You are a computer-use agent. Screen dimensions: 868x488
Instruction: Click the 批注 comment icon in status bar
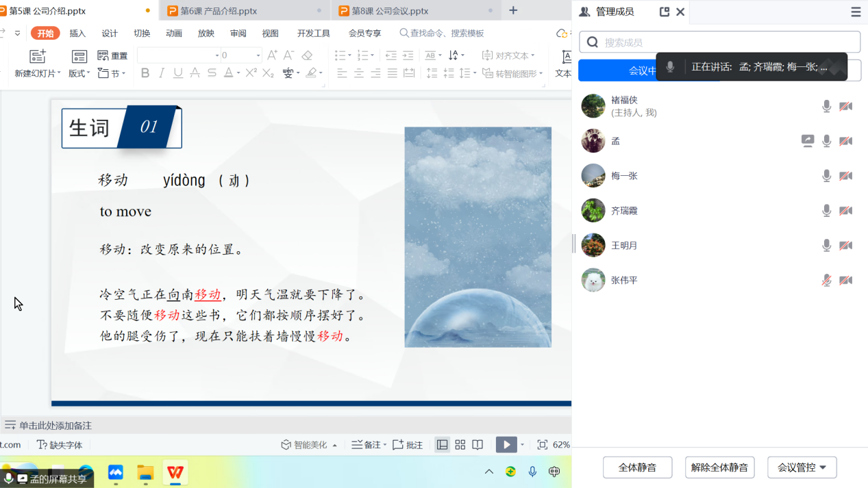(409, 445)
